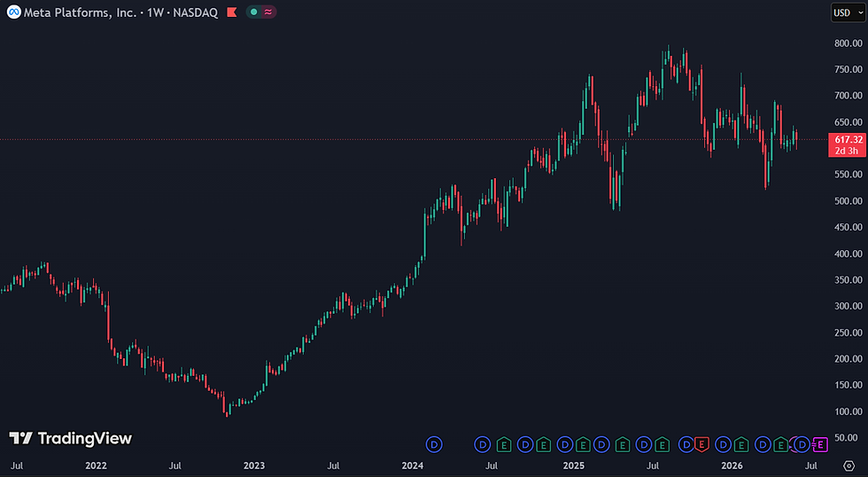Click the 450.00 price axis label
The height and width of the screenshot is (477, 868).
(849, 227)
